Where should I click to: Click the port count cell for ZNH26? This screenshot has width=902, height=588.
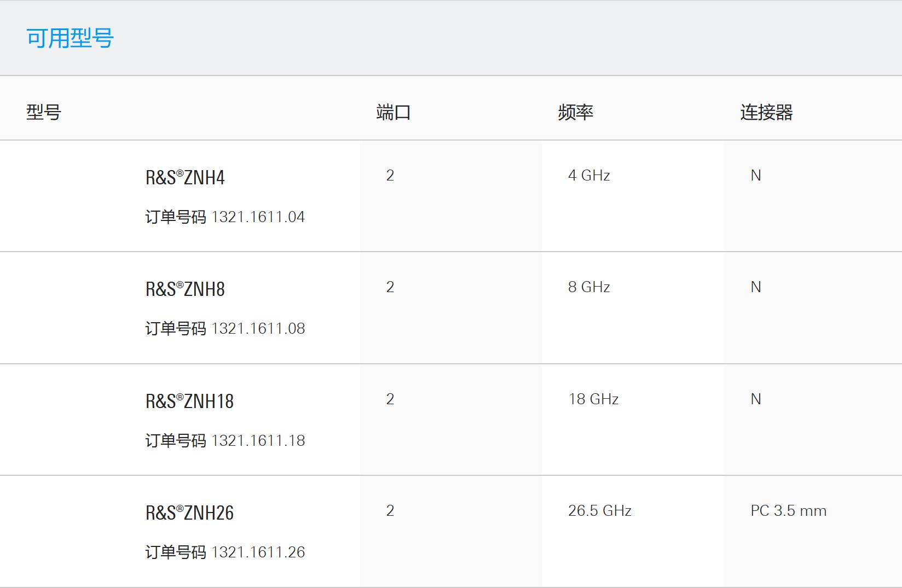point(390,511)
